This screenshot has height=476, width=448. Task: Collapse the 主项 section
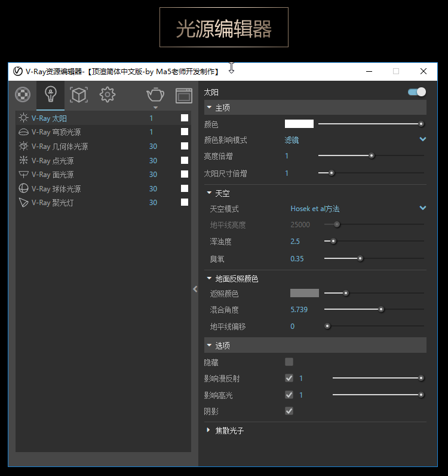(209, 107)
